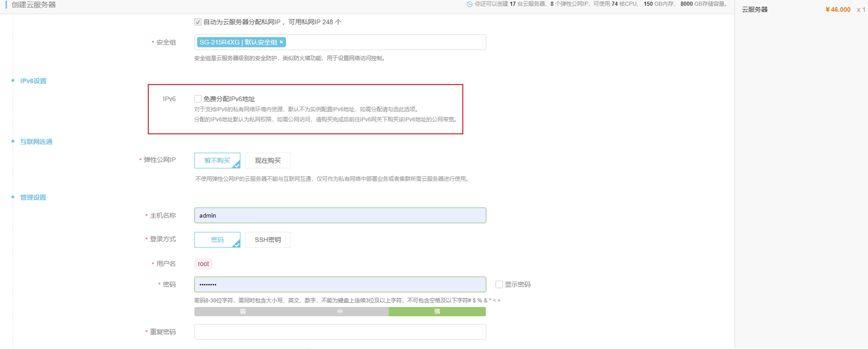
Task: Go to the 互联网连通 section heading
Action: [x=36, y=142]
